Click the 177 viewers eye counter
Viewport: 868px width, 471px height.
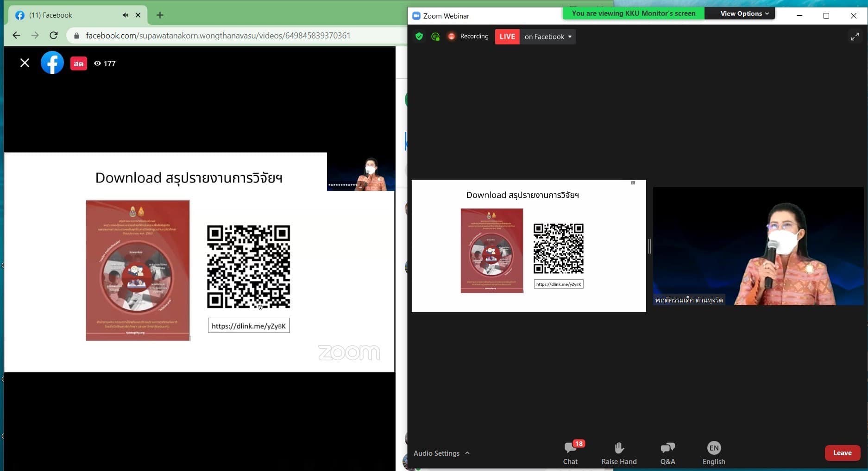105,63
